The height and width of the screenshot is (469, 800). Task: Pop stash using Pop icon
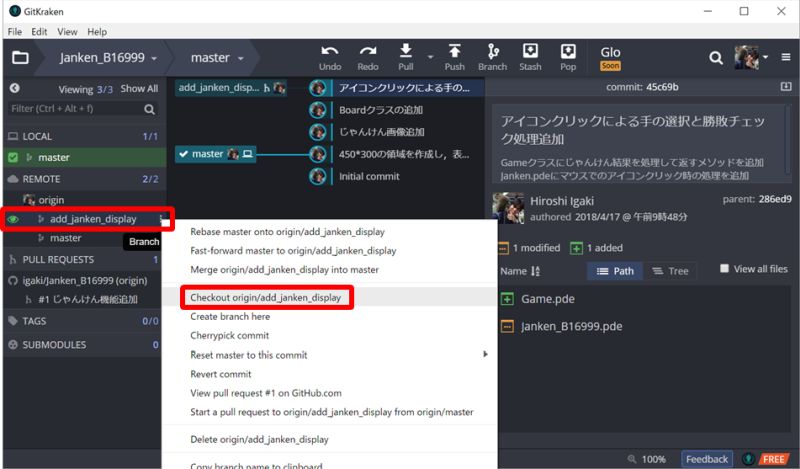click(568, 51)
